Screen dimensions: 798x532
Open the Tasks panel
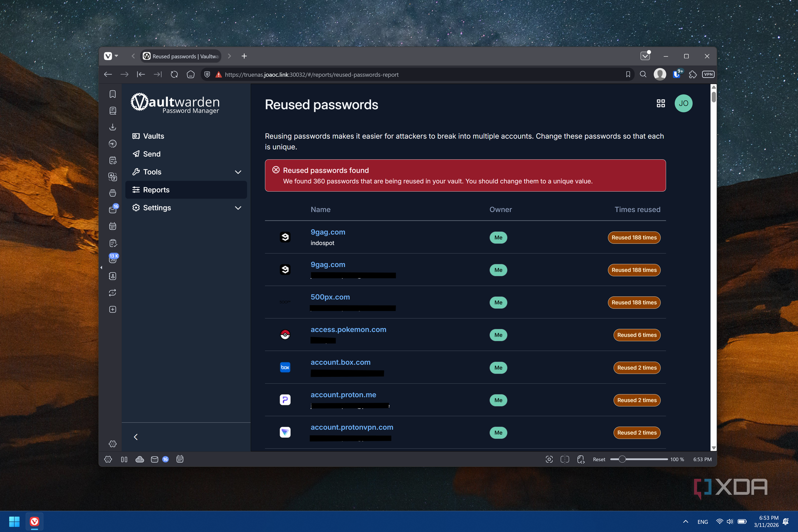(113, 243)
